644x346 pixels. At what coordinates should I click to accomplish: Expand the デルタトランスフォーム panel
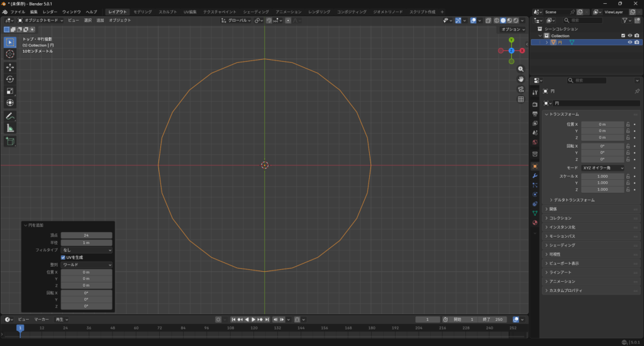574,200
